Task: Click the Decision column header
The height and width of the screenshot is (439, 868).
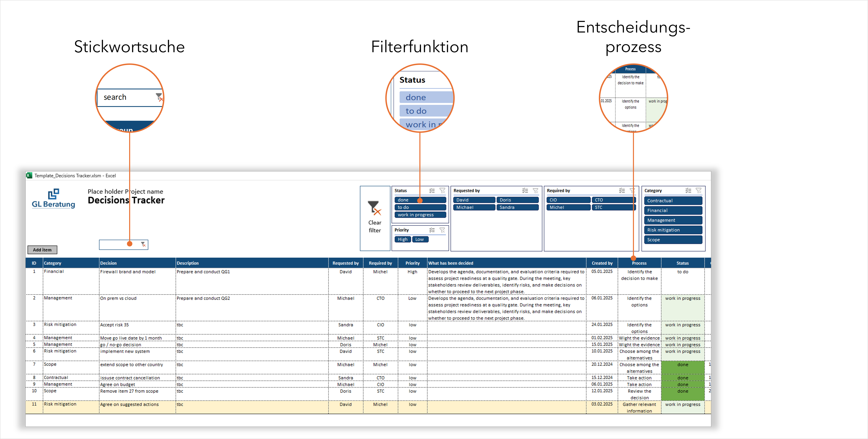Action: click(x=137, y=263)
